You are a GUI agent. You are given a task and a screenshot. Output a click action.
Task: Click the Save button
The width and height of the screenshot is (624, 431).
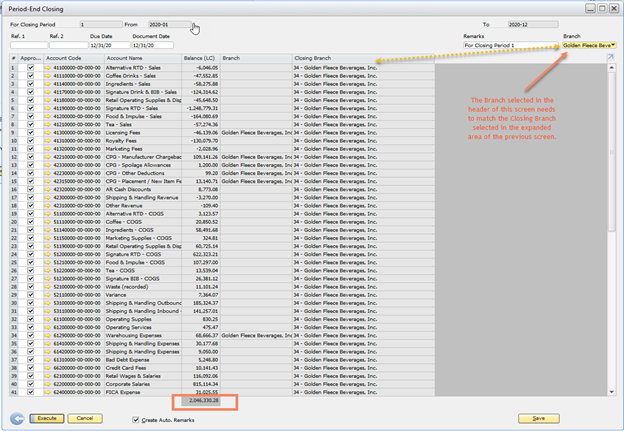(x=539, y=418)
